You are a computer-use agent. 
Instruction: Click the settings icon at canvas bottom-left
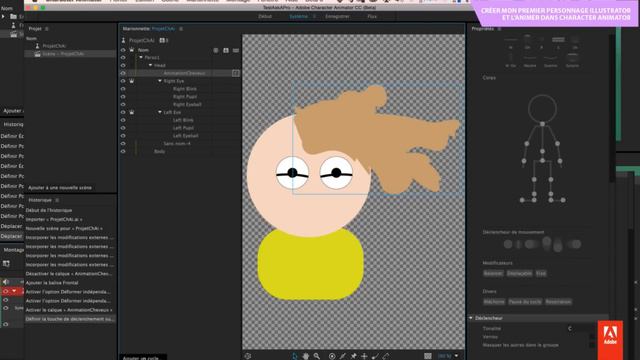pos(248,356)
